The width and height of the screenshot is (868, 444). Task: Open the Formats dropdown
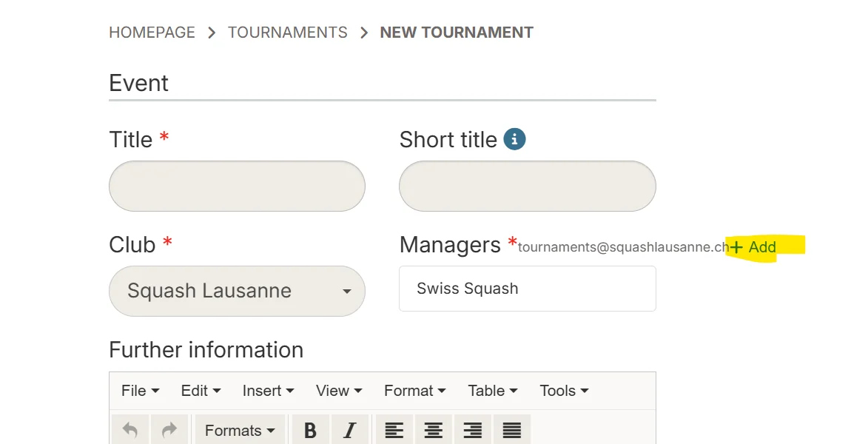click(x=240, y=430)
